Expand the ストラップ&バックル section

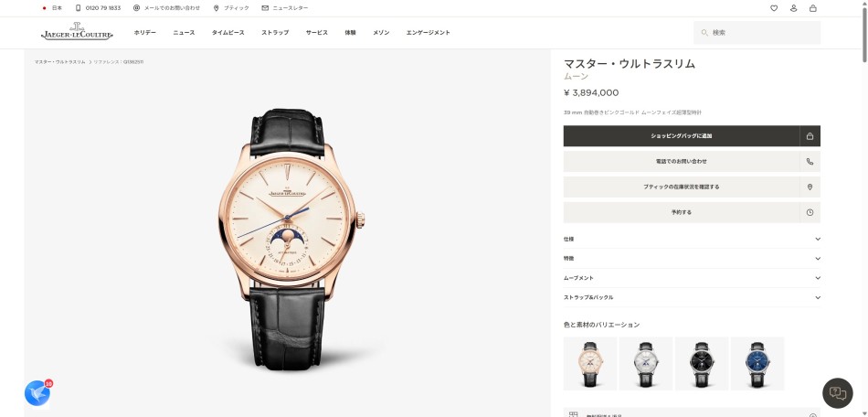tap(692, 297)
